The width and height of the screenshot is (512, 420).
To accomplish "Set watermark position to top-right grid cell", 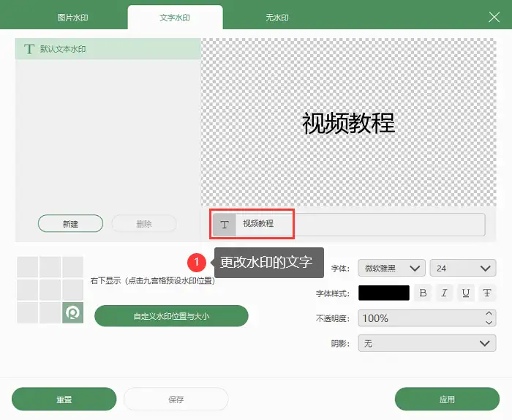I will tap(73, 267).
